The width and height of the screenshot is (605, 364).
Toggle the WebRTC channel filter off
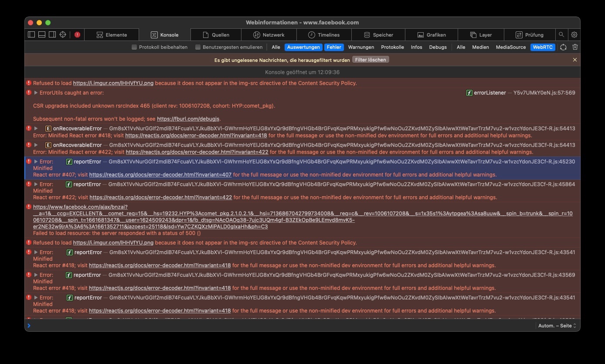[x=543, y=47]
